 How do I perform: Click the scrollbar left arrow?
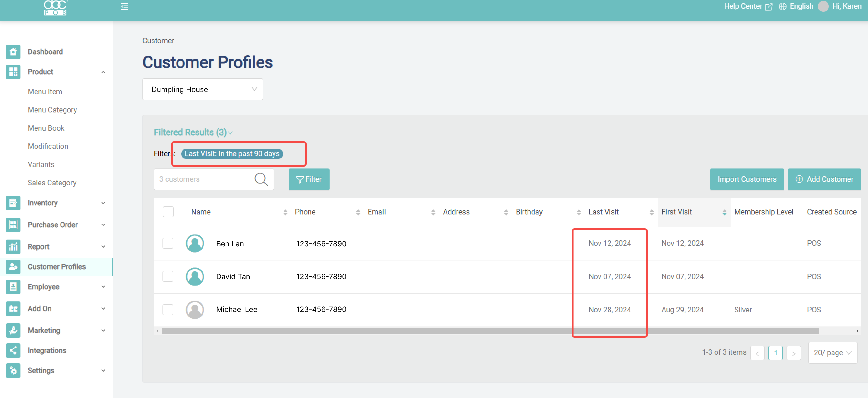pyautogui.click(x=157, y=331)
